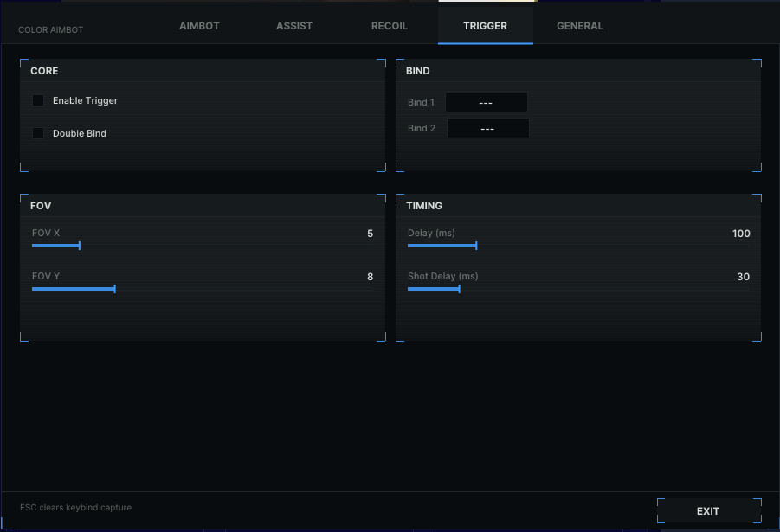The width and height of the screenshot is (780, 532).
Task: Click the BIND section heading
Action: (x=418, y=71)
